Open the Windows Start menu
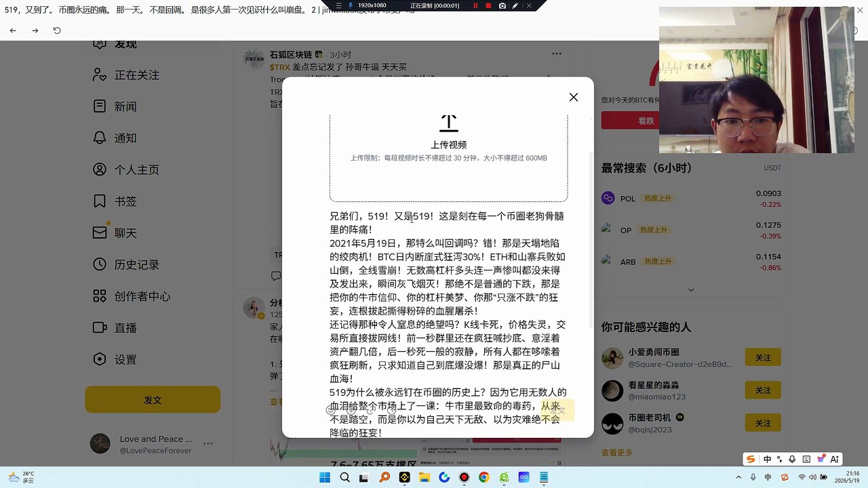Viewport: 868px width, 488px height. 325,478
